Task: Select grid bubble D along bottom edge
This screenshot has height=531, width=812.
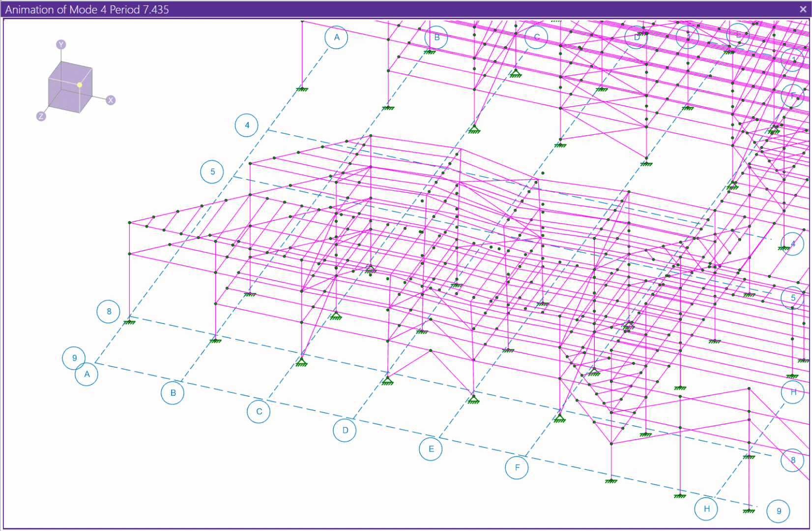Action: click(345, 430)
